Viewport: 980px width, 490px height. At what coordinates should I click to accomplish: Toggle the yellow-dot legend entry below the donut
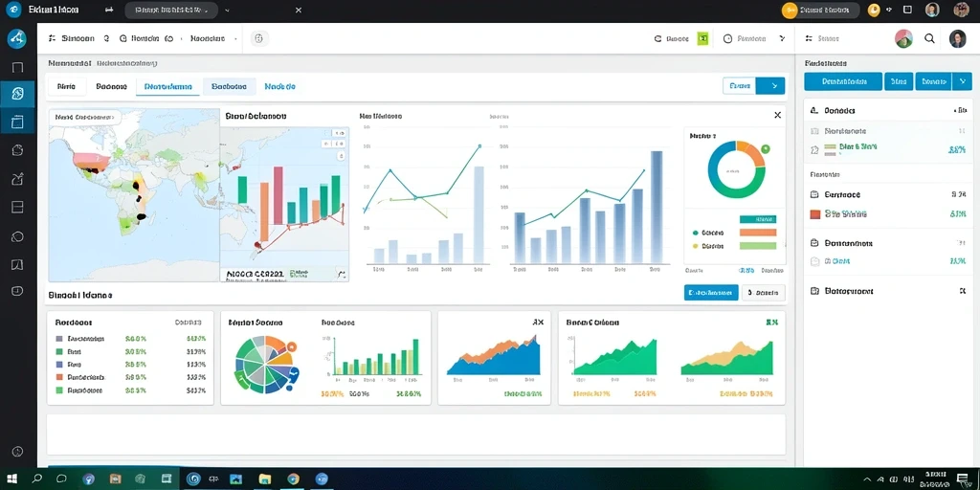pos(709,246)
